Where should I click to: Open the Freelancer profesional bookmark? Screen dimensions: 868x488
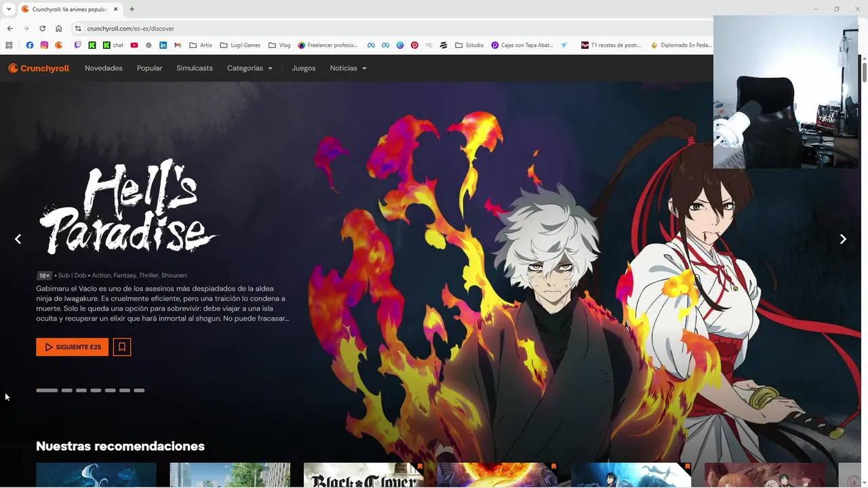[328, 45]
